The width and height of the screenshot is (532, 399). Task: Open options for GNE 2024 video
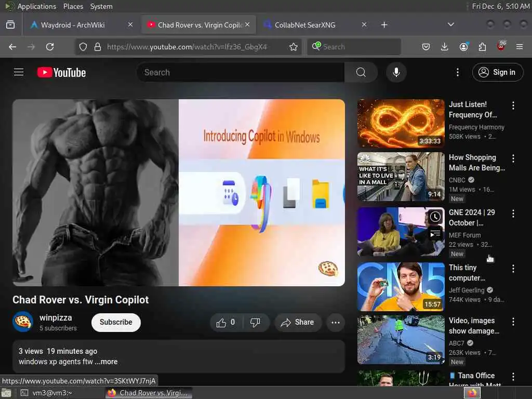click(513, 214)
